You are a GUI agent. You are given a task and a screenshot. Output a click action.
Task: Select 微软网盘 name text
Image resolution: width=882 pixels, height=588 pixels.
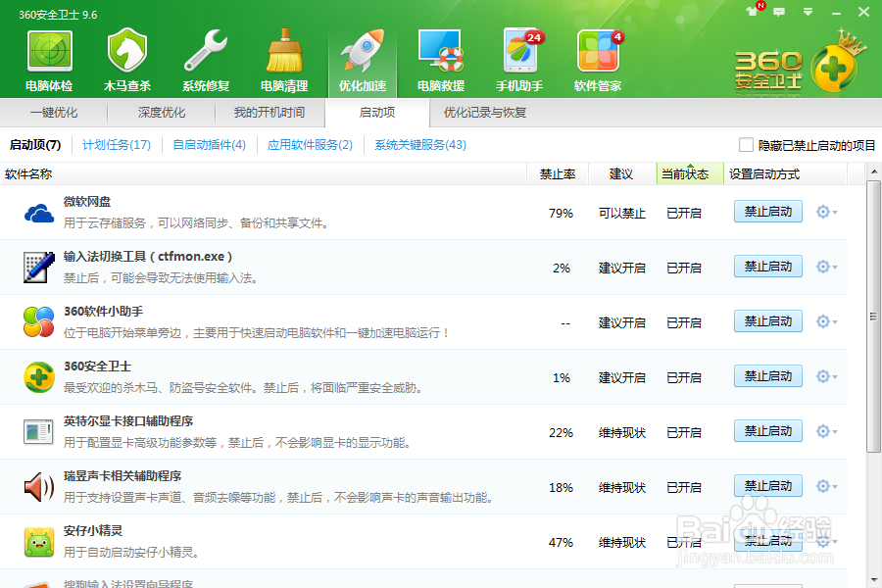click(x=87, y=202)
